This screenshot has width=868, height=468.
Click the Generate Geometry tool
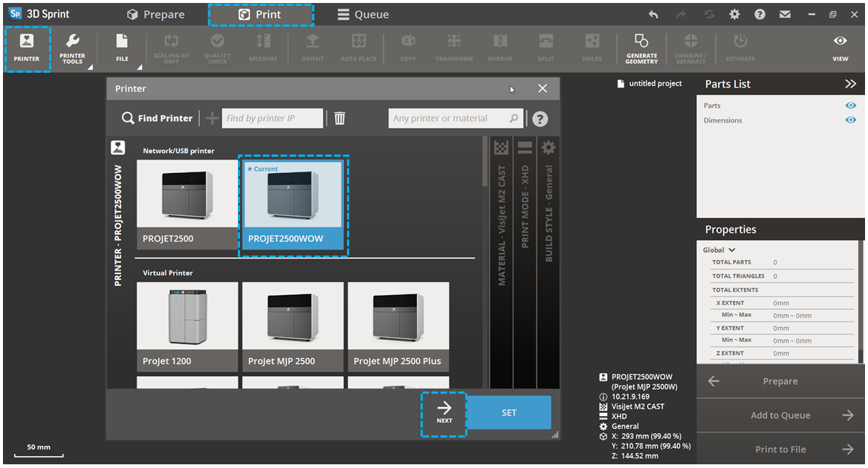coord(641,48)
